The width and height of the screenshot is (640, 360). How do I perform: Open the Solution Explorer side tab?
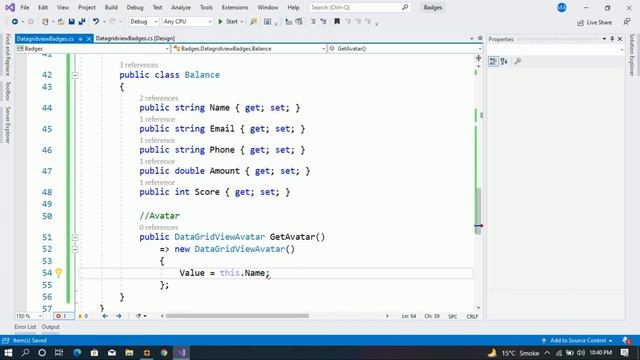632,55
